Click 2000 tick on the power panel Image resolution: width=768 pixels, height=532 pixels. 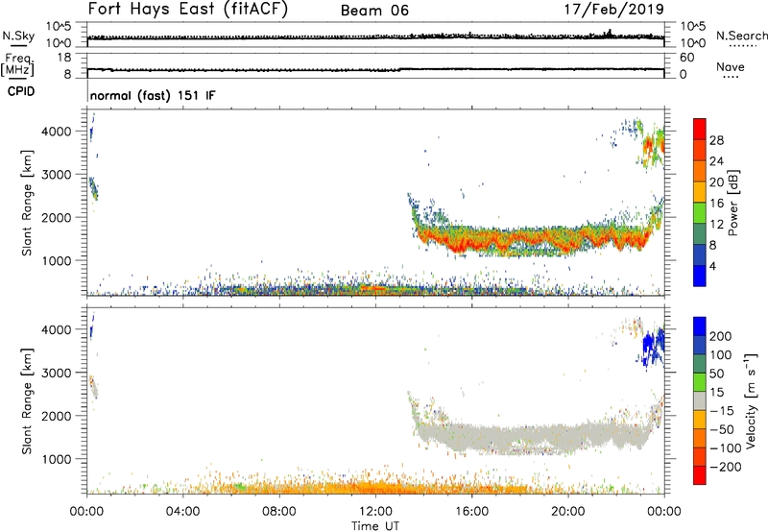57,217
